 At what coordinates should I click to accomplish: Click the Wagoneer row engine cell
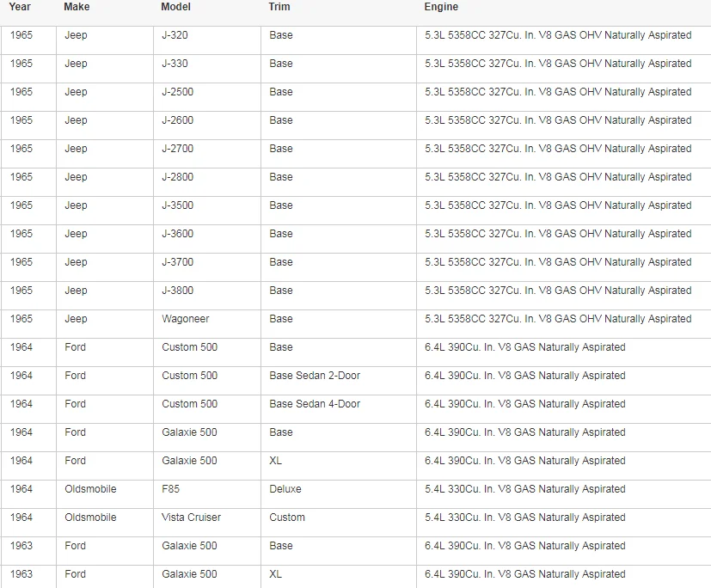[x=557, y=319]
